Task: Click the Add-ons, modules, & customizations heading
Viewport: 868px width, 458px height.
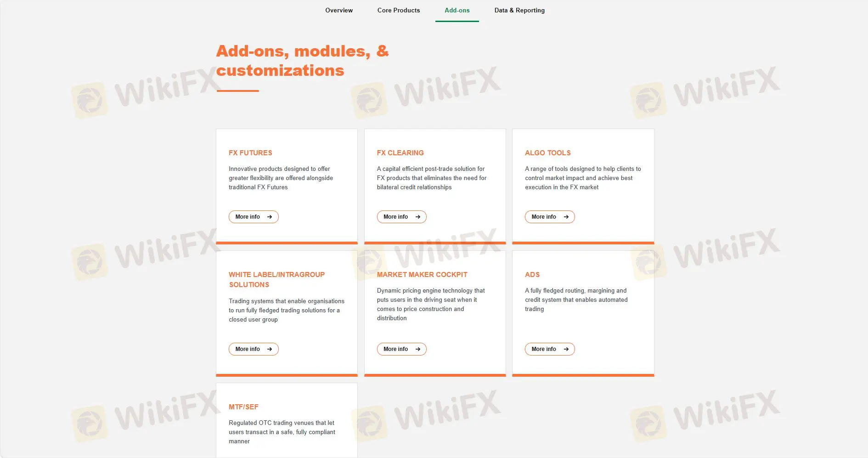Action: pos(302,61)
